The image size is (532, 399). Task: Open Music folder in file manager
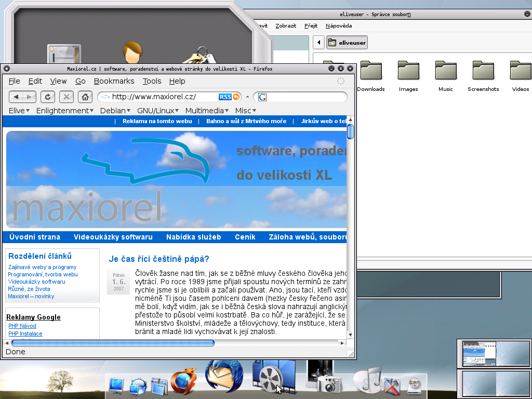pyautogui.click(x=445, y=76)
